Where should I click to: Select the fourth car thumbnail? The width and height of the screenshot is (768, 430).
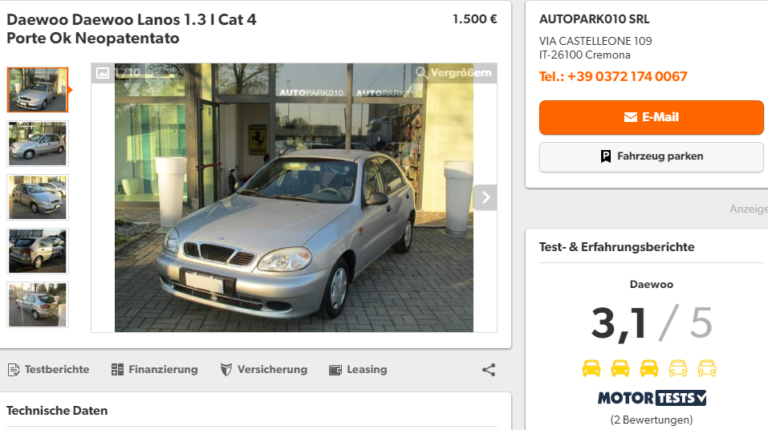37,251
